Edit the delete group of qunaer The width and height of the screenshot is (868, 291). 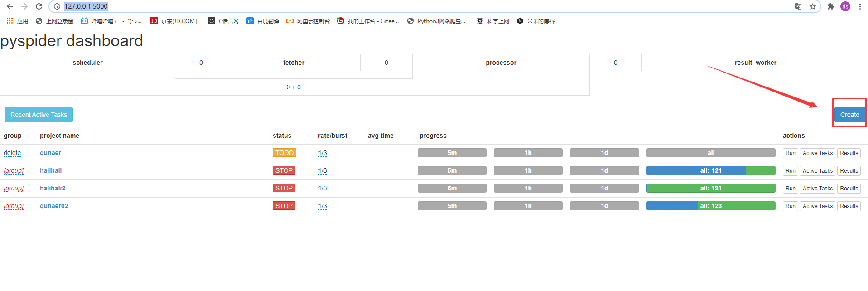tap(12, 153)
